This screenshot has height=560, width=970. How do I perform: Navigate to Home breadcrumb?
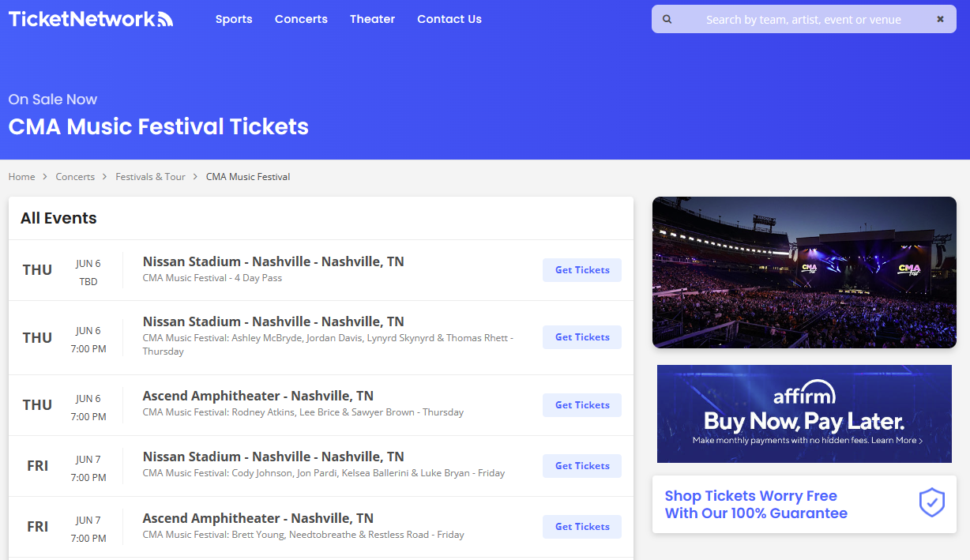[x=22, y=177]
